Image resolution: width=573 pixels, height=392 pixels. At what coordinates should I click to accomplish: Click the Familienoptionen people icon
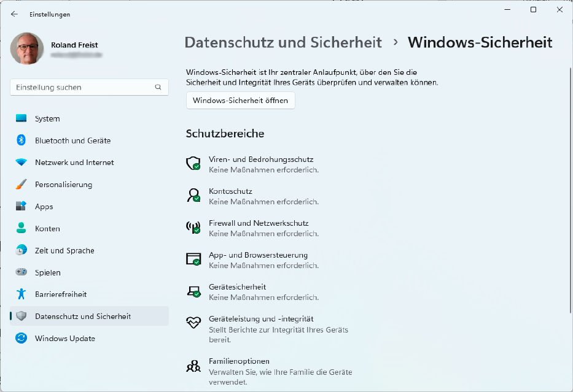(x=193, y=366)
